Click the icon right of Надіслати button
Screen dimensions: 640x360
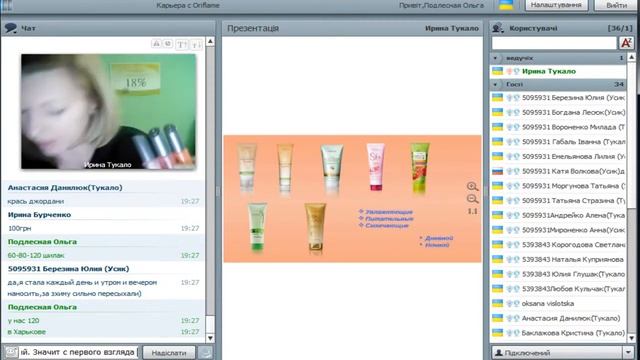205,352
